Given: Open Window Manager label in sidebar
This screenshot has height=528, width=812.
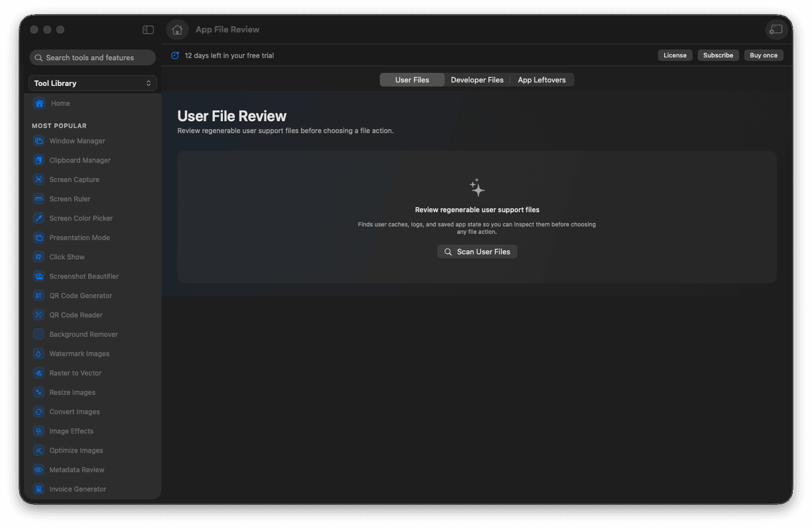Looking at the screenshot, I should click(77, 141).
